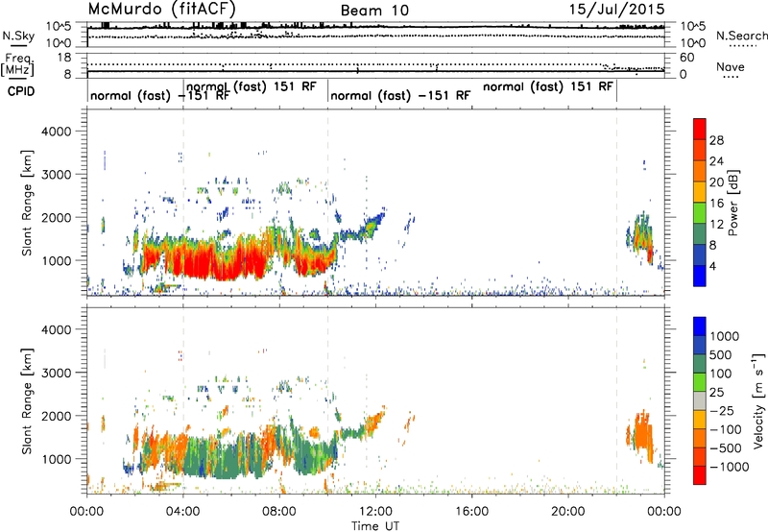Click the -1000 tick on Velocity colorbar
This screenshot has height=532, width=768.
point(729,467)
